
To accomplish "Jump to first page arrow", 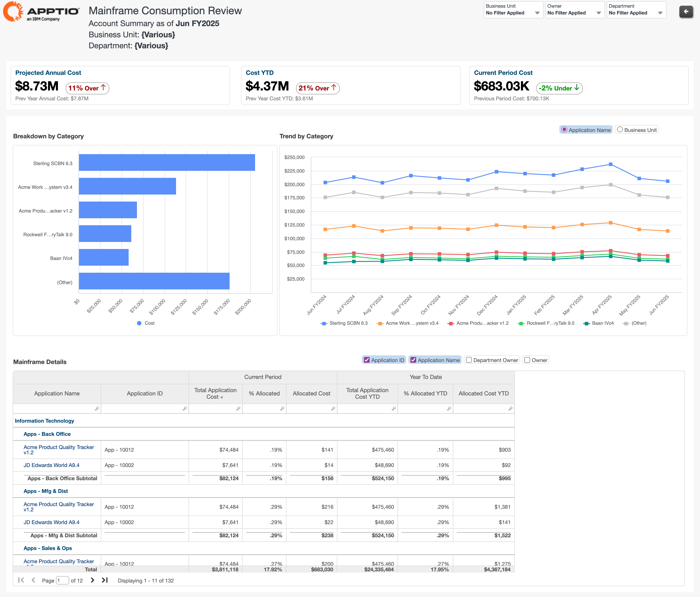I will pyautogui.click(x=21, y=580).
